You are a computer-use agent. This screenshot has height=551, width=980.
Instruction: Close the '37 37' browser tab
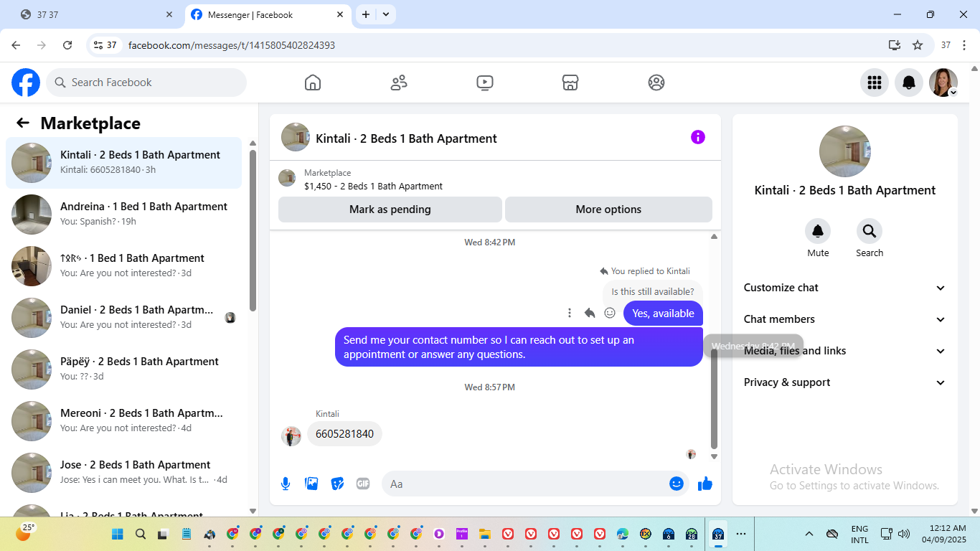coord(169,14)
